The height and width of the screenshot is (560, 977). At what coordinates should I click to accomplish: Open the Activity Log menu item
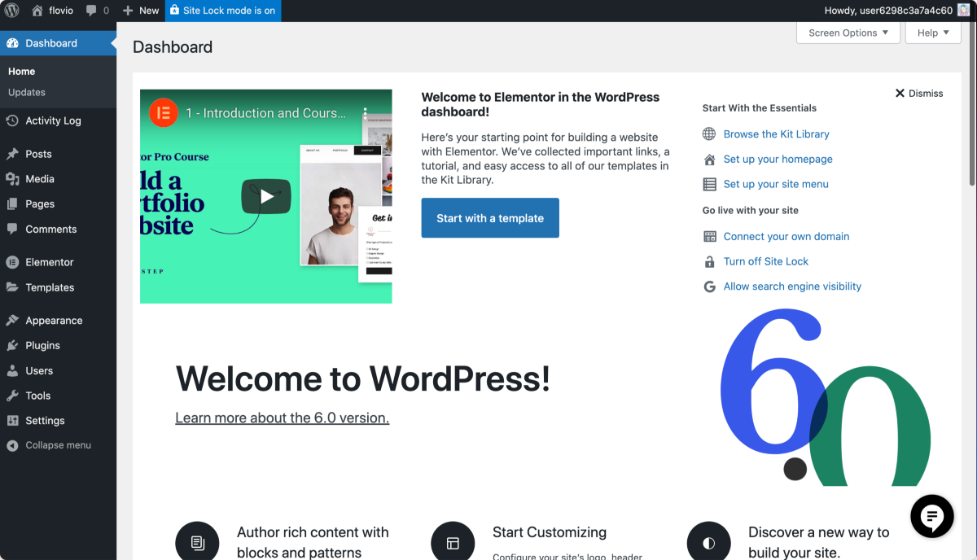[x=58, y=120]
